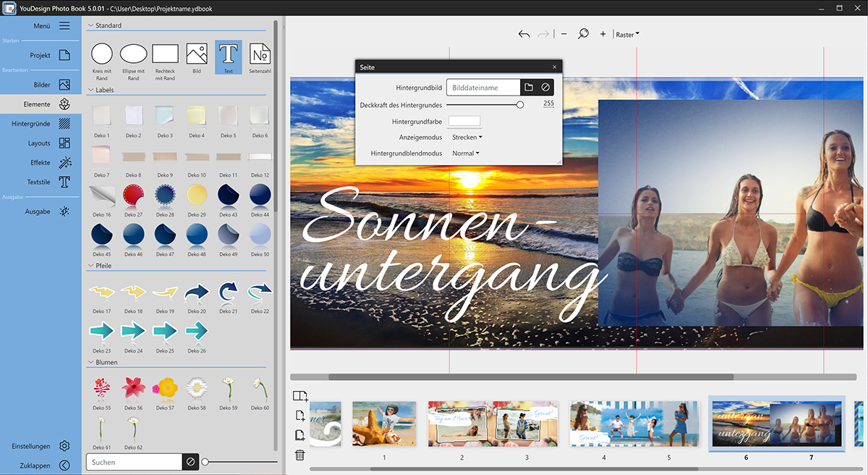Click the undo arrow in the toolbar
This screenshot has height=475, width=868.
click(524, 34)
